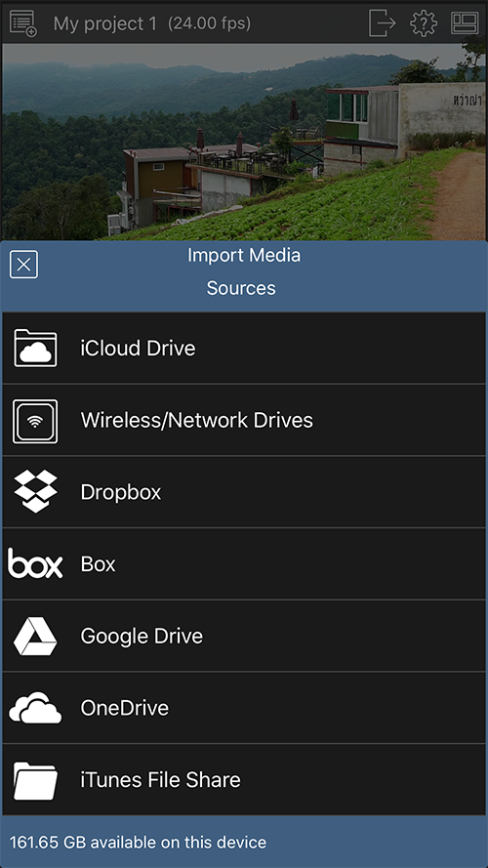Image resolution: width=488 pixels, height=868 pixels.
Task: Tap the OneDrive cloud icon
Action: [35, 708]
